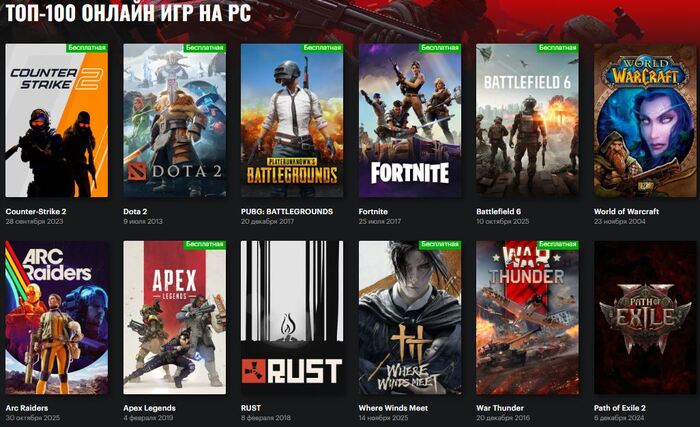Click the PUBG: BATTLEGROUNDS title text
700x427 pixels.
pyautogui.click(x=287, y=212)
